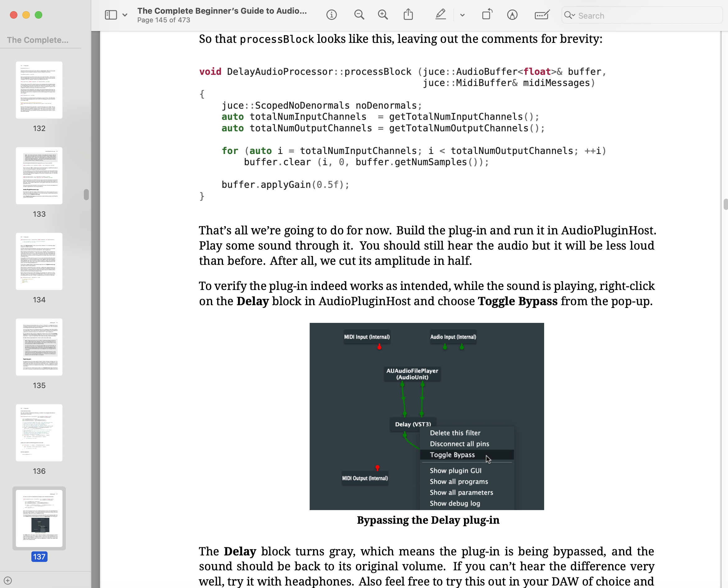The height and width of the screenshot is (588, 728).
Task: Click the 133 page number label
Action: pyautogui.click(x=39, y=214)
